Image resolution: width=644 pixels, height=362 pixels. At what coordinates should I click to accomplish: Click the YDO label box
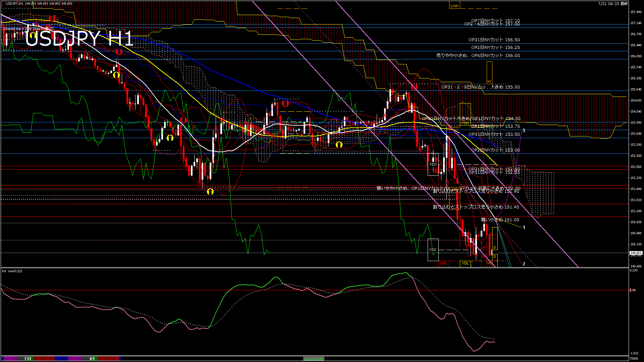[433, 164]
